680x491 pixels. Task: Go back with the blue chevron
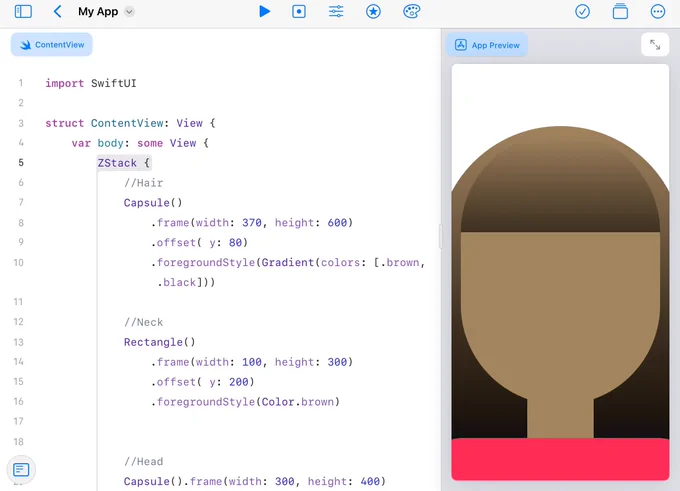(x=57, y=11)
